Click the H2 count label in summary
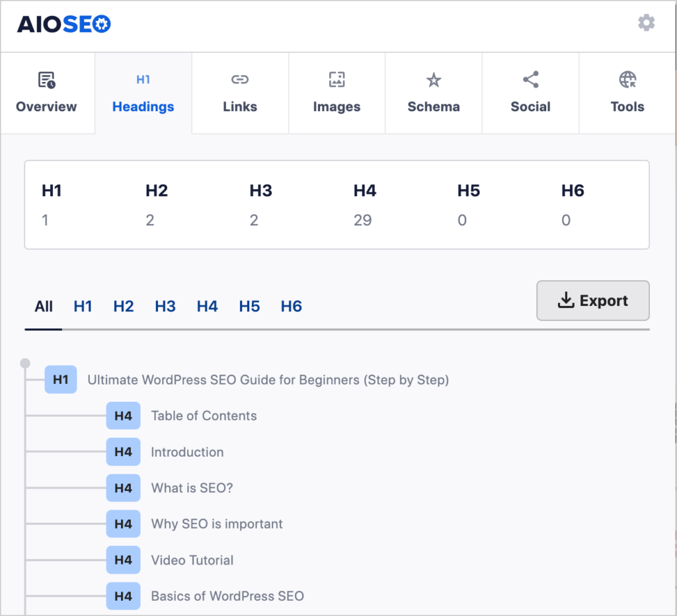677x616 pixels. click(156, 190)
